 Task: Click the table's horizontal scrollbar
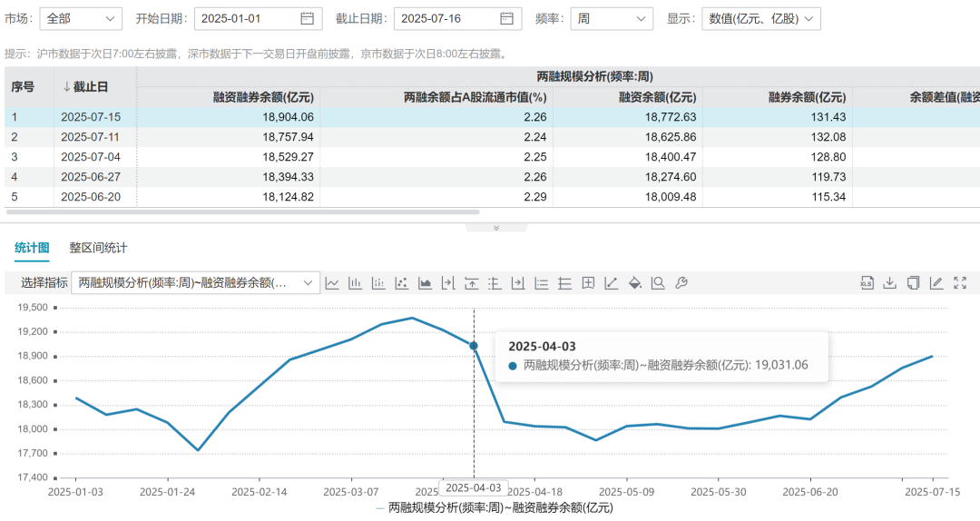[242, 212]
